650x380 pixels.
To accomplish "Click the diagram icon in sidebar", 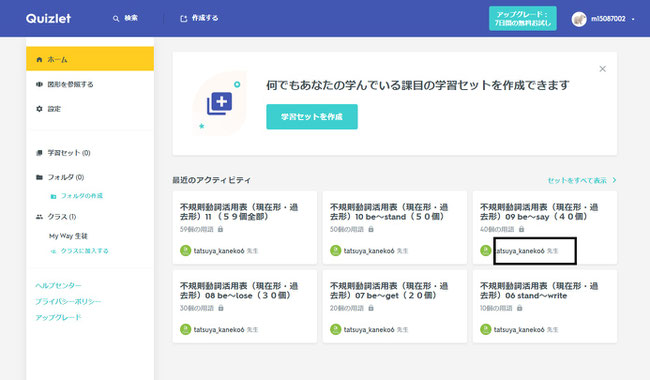I will tap(39, 84).
